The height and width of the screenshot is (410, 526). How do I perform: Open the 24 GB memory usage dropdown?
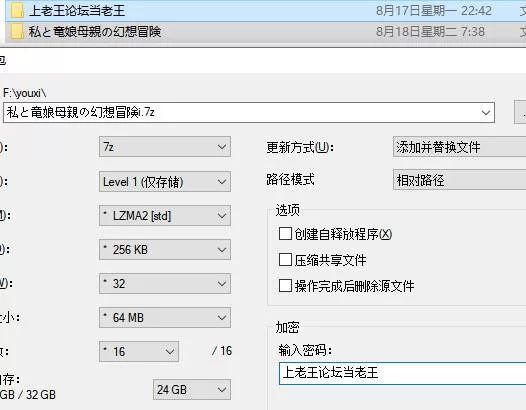[192, 390]
